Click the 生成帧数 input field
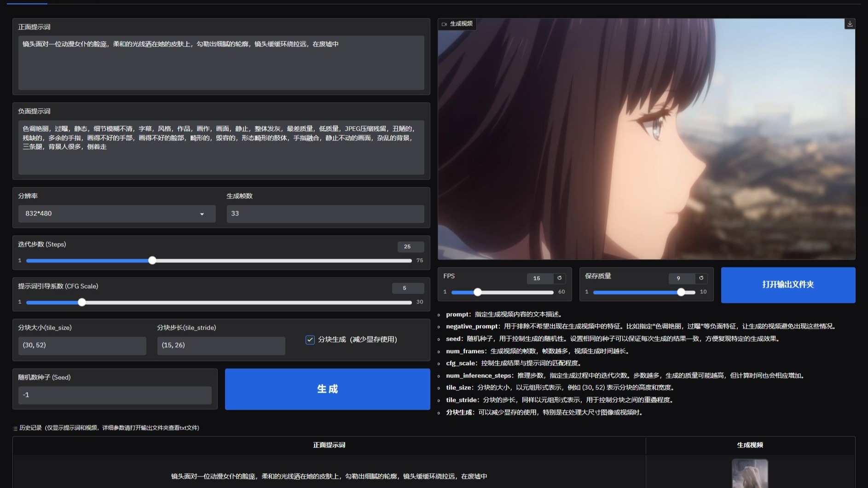This screenshot has width=868, height=488. 325,214
